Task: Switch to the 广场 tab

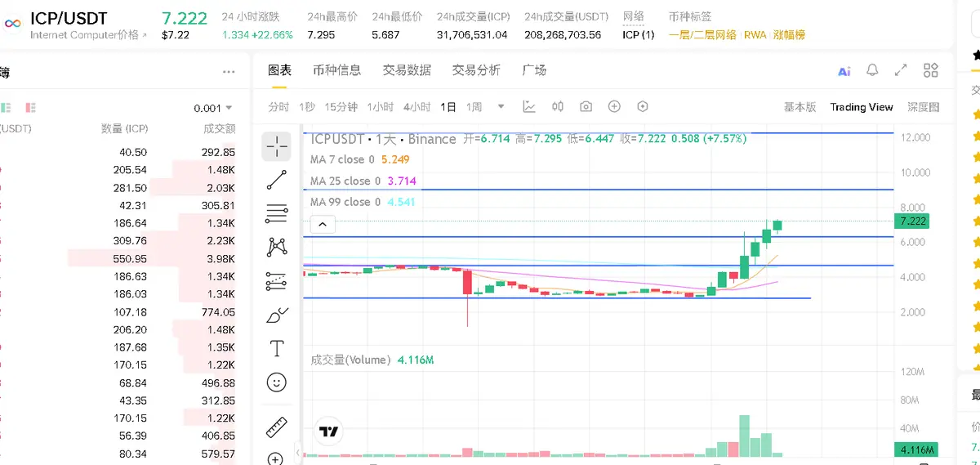Action: point(534,70)
